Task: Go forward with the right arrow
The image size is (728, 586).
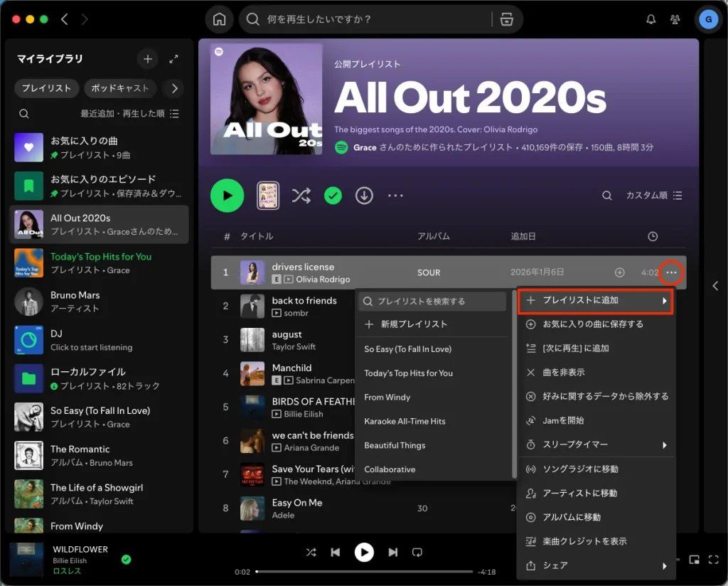Action: tap(85, 19)
